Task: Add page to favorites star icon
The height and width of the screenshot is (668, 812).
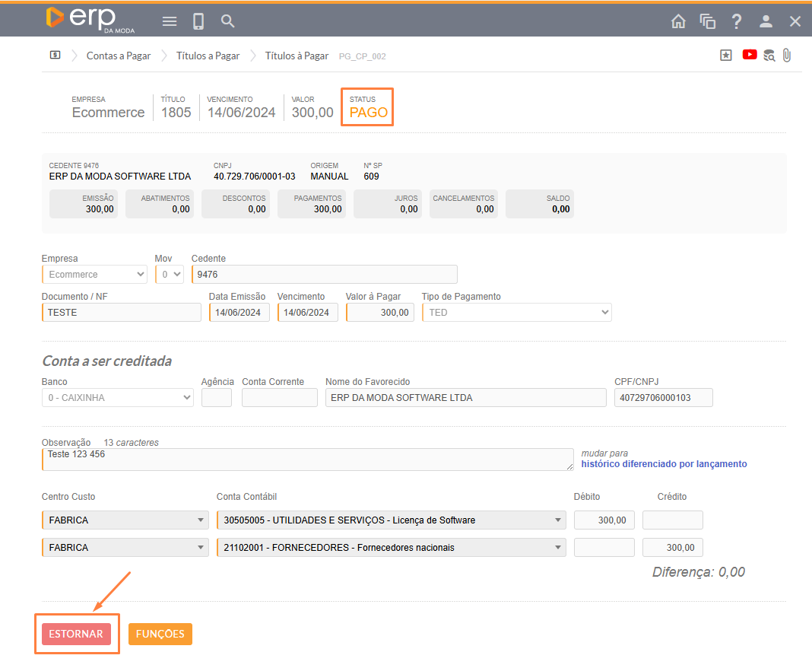Action: 725,55
